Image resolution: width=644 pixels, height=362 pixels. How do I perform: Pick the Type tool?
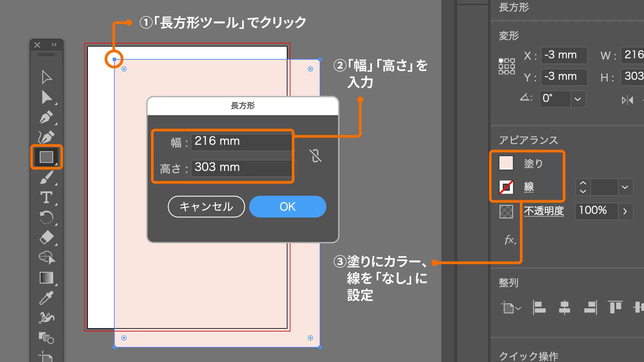pos(46,197)
